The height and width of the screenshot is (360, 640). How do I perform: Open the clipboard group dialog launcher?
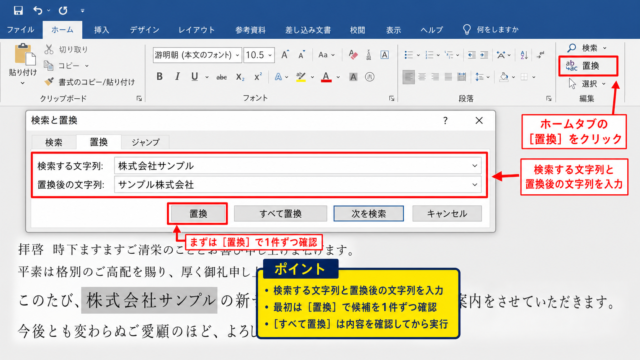[x=139, y=98]
